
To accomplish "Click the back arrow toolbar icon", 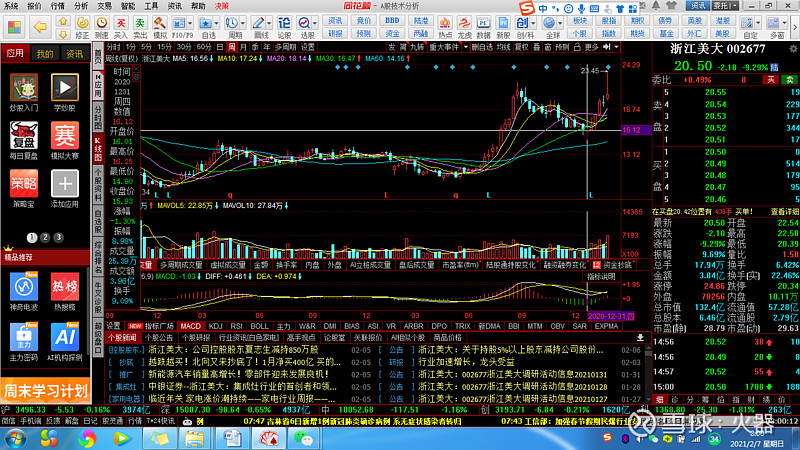I will [40, 27].
